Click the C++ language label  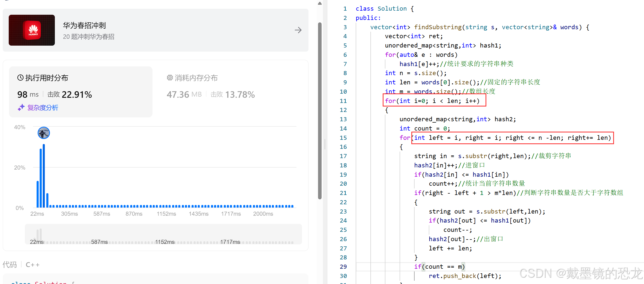33,265
